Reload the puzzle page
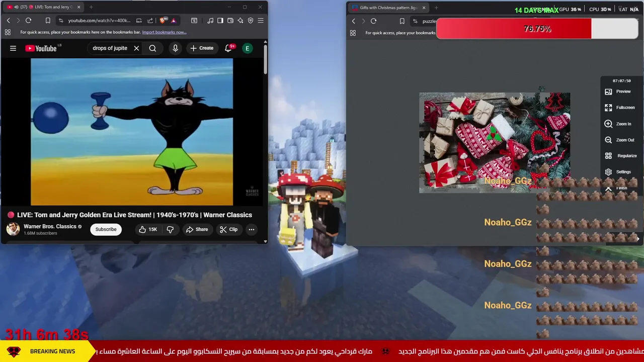644x362 pixels. pos(373,21)
